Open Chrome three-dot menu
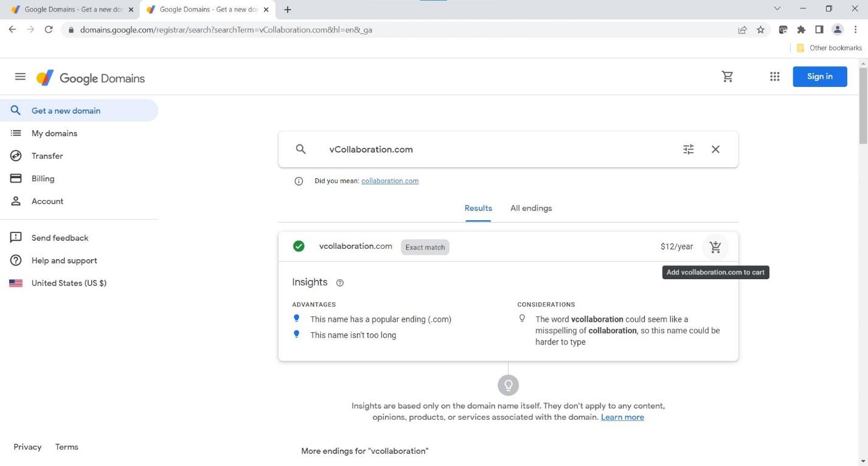 (856, 29)
